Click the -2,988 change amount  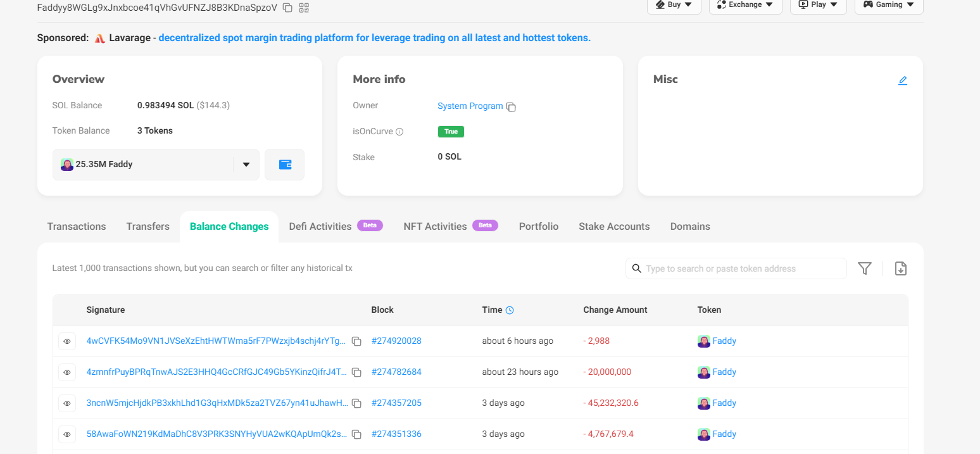pos(596,341)
